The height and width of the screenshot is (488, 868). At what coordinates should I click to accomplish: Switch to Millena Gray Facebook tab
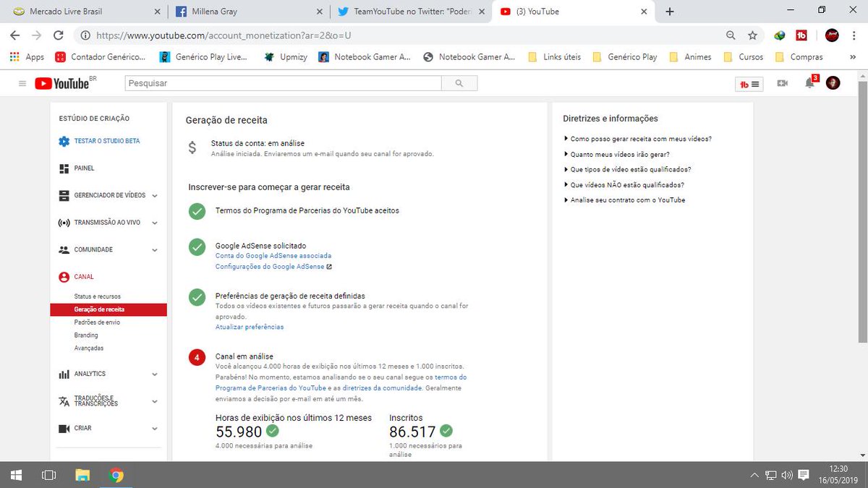(248, 12)
